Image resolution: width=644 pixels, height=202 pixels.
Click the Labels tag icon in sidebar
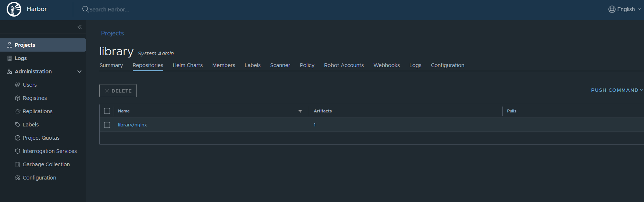(x=17, y=125)
